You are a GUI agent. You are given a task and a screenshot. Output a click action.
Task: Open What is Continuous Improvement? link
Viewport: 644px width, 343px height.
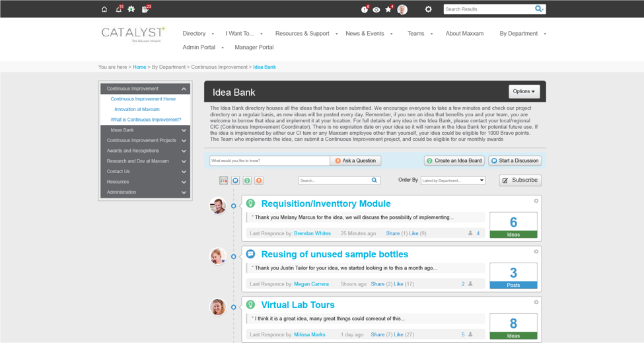pos(146,120)
